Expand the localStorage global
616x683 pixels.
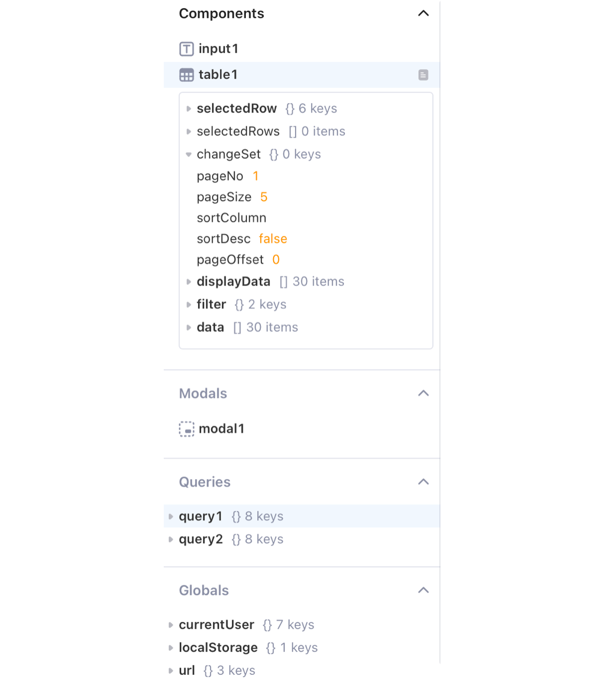(171, 648)
